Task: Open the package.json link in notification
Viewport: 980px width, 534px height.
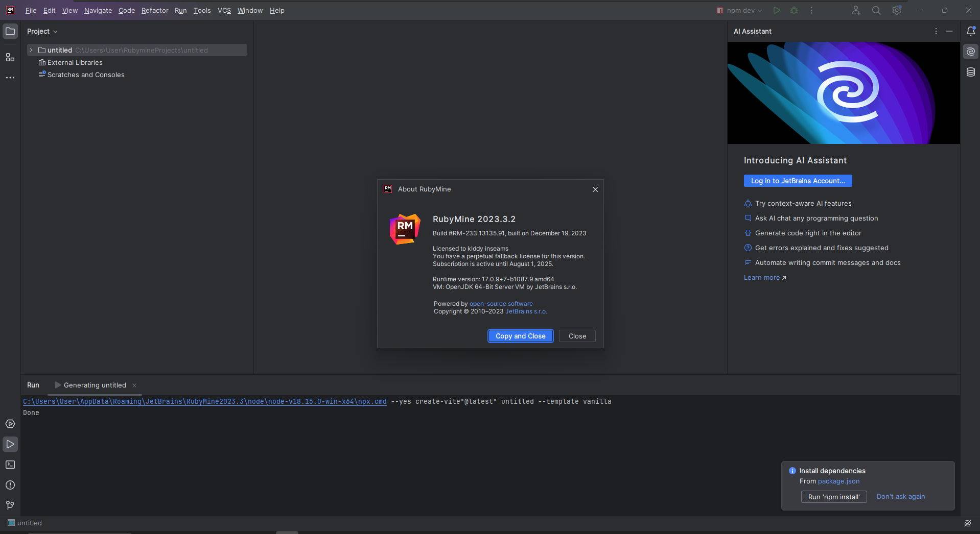Action: pyautogui.click(x=838, y=481)
